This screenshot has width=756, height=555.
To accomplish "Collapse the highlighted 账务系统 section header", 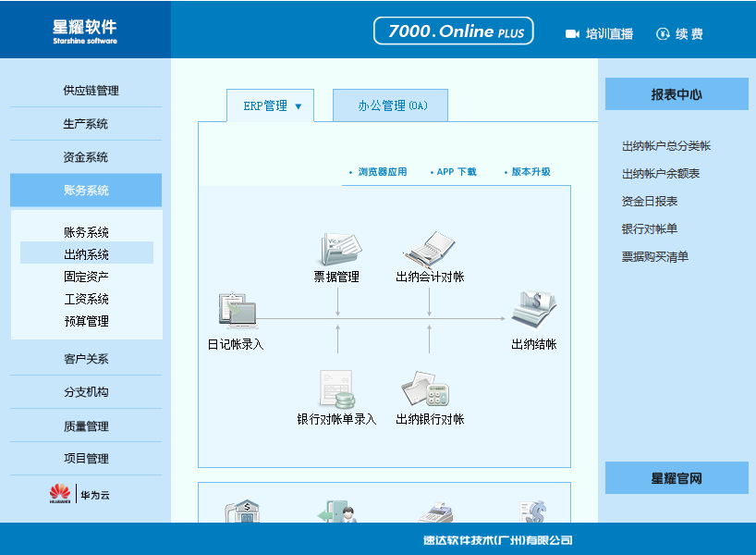I will click(86, 191).
